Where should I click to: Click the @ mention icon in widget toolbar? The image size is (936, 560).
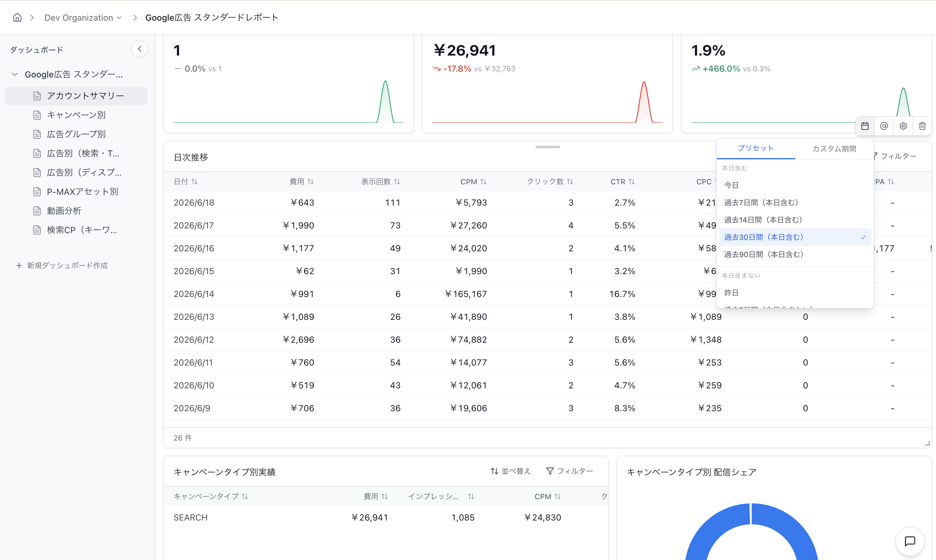click(884, 126)
